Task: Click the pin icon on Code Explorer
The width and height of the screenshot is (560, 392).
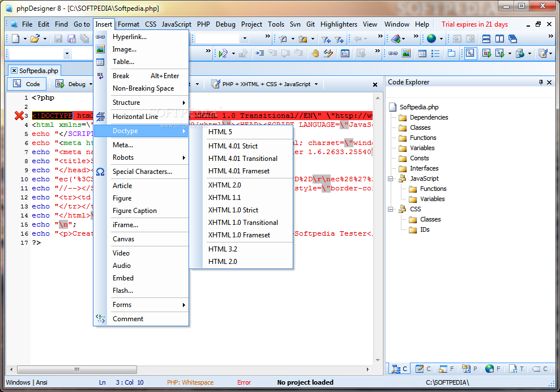Action: 541,82
